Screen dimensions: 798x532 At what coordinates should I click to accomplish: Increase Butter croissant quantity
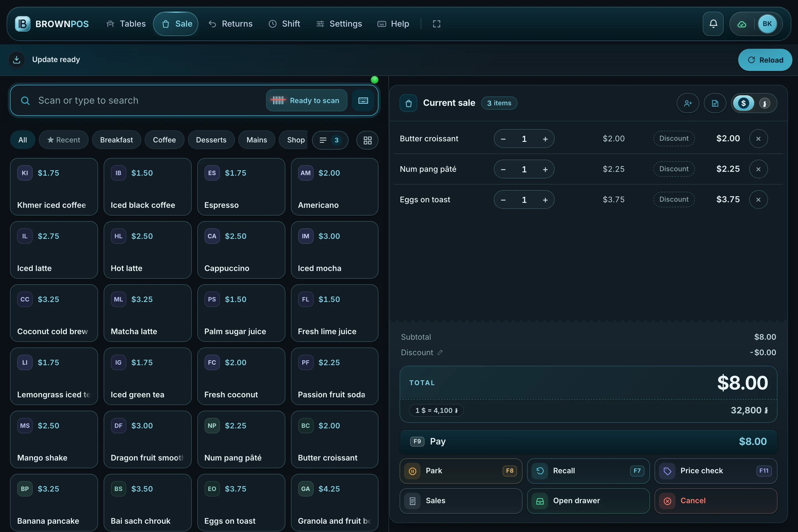[545, 139]
